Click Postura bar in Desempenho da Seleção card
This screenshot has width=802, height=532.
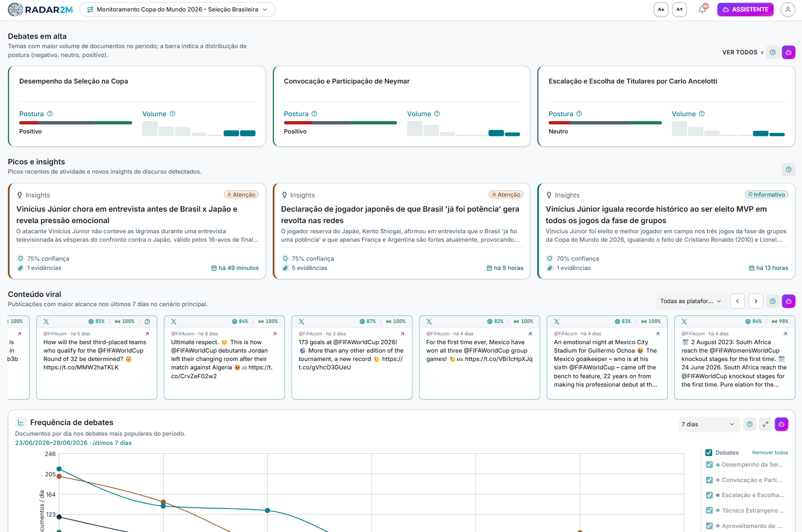point(76,122)
